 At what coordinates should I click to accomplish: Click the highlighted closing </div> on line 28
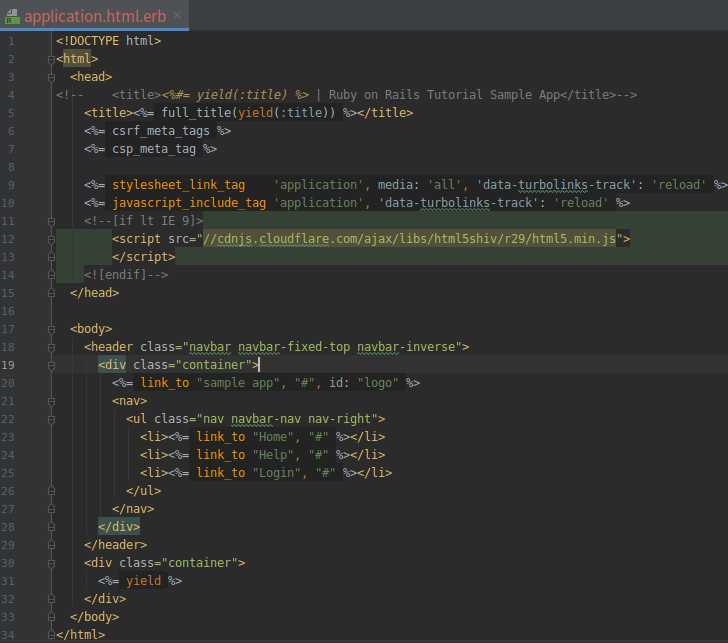pos(119,527)
